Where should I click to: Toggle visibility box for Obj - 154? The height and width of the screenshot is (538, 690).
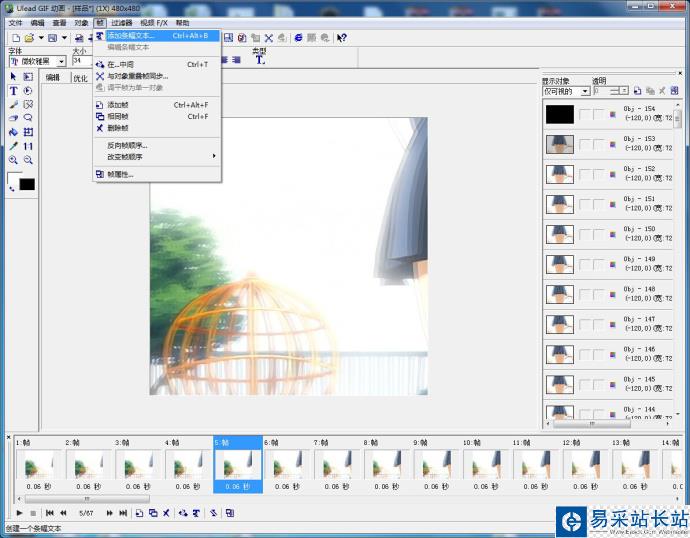point(585,114)
